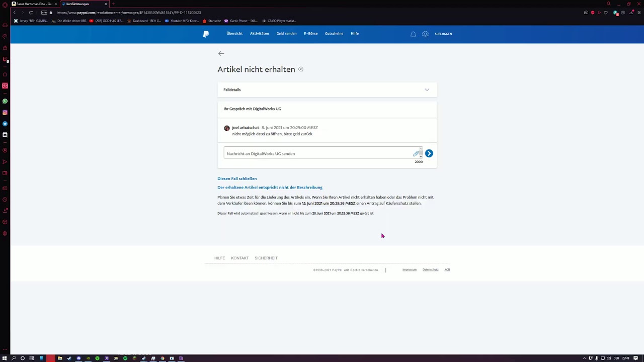
Task: Open Instagram in the Opera sidebar
Action: [5, 113]
